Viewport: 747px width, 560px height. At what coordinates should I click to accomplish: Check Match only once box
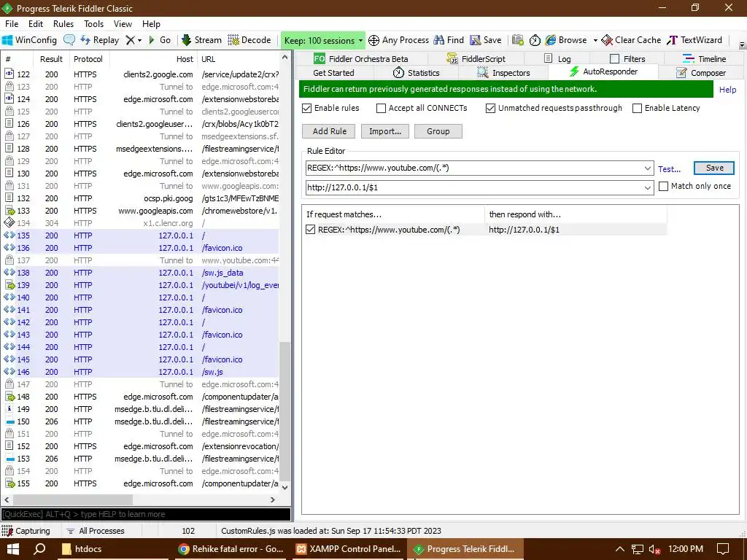point(663,186)
